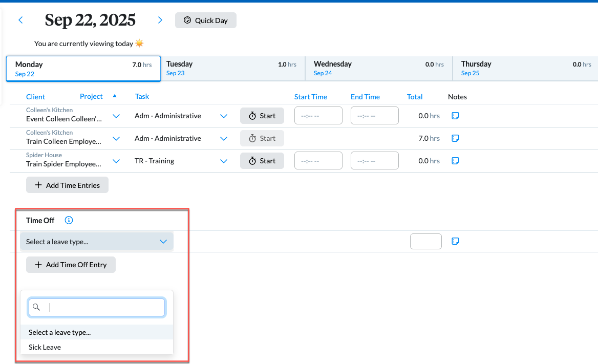598x364 pixels.
Task: Go to the next day arrow
Action: (160, 20)
